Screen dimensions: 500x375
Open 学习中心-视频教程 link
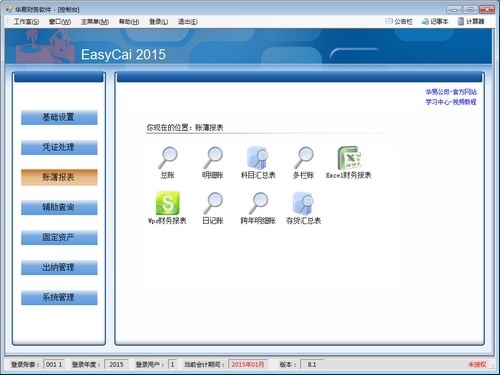[451, 102]
